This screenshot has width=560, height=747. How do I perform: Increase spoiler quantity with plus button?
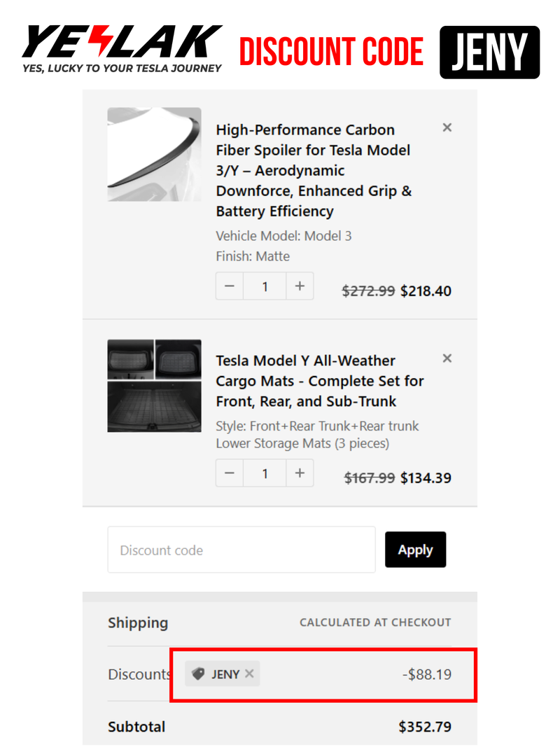pos(300,286)
